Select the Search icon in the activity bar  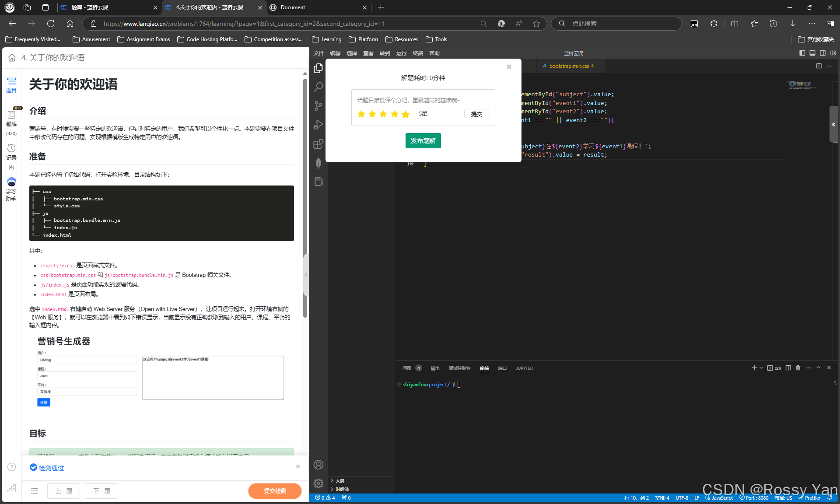(x=318, y=87)
